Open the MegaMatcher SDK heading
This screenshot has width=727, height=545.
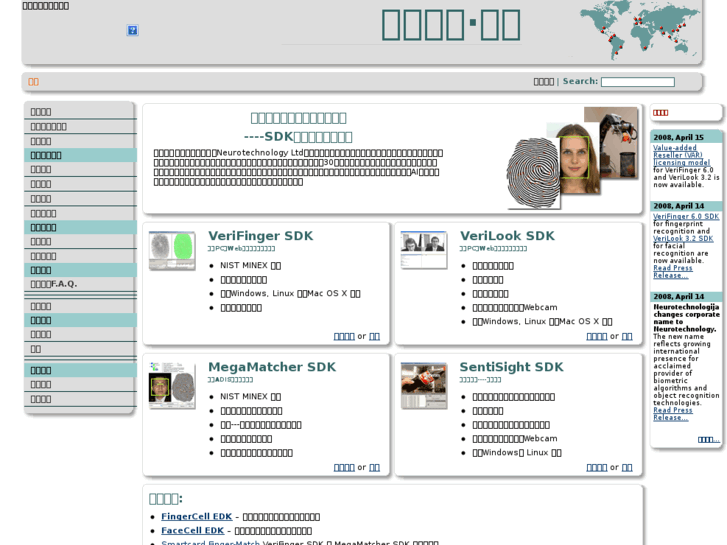click(x=272, y=367)
